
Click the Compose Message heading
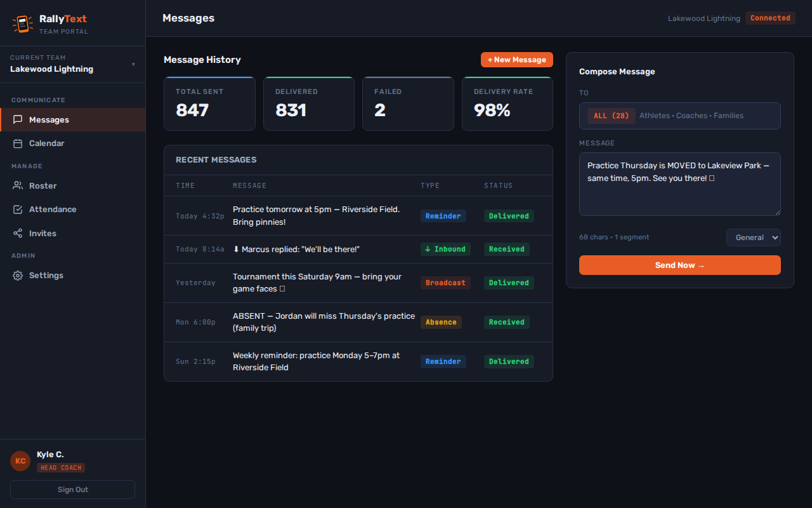pyautogui.click(x=617, y=72)
